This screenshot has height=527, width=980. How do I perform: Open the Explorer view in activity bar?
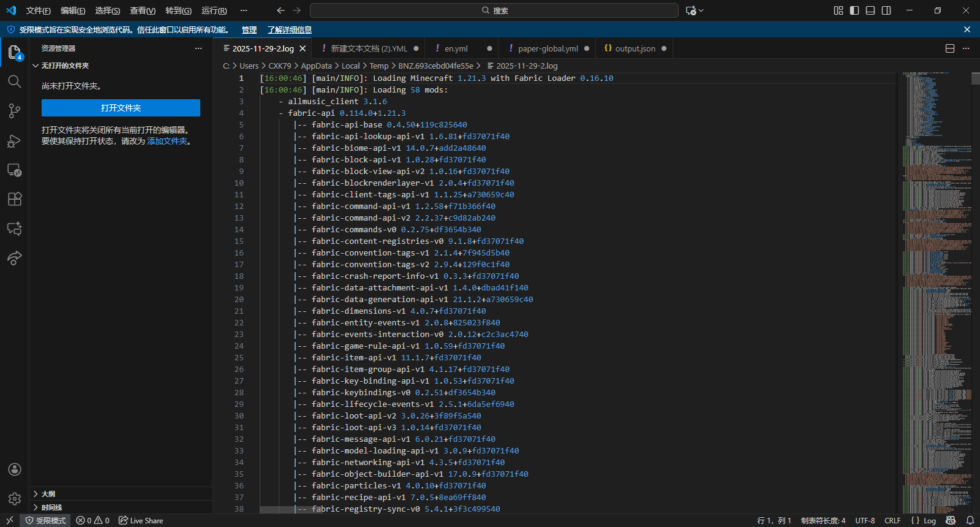tap(15, 52)
